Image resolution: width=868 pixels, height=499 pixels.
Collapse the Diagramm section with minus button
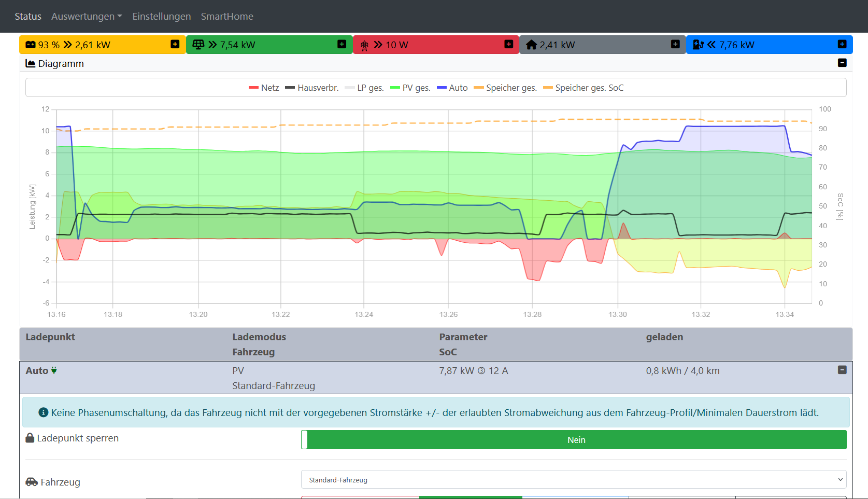[x=842, y=63]
